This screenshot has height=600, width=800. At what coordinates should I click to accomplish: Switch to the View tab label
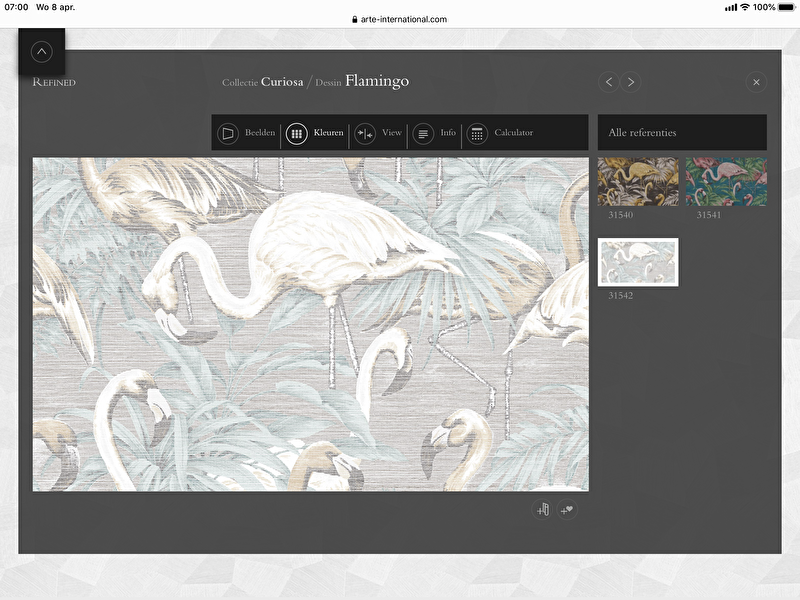[x=392, y=133]
